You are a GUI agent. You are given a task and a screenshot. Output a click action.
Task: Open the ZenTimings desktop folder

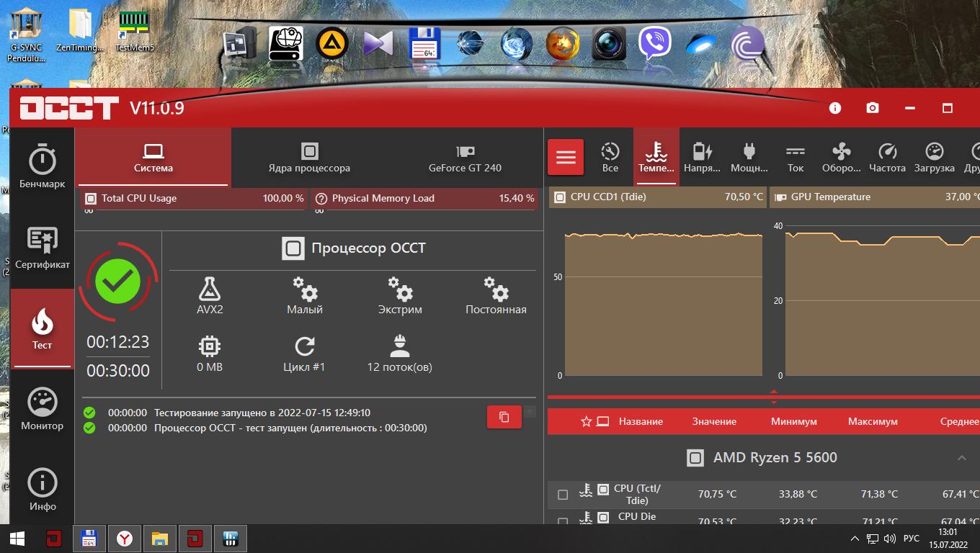click(80, 30)
